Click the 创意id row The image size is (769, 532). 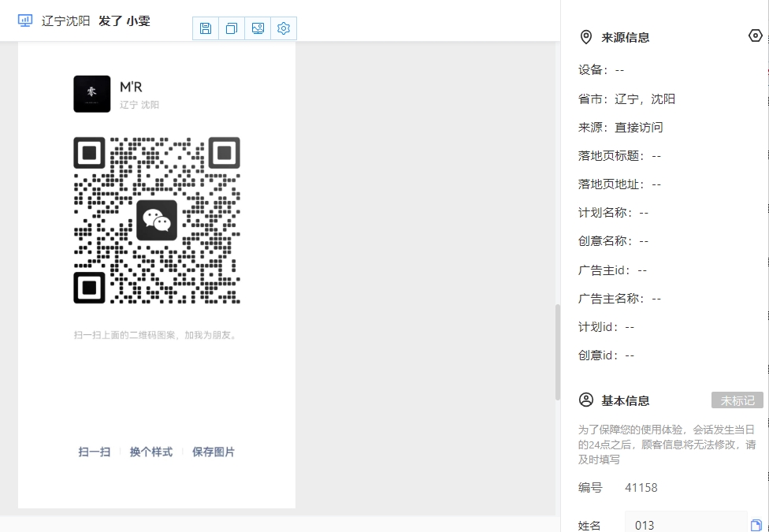[606, 355]
